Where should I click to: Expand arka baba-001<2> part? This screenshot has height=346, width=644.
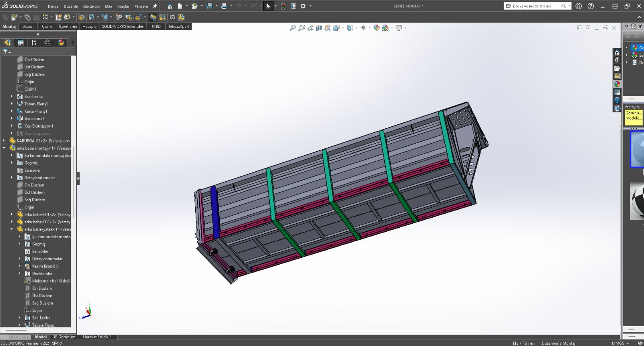(12, 214)
